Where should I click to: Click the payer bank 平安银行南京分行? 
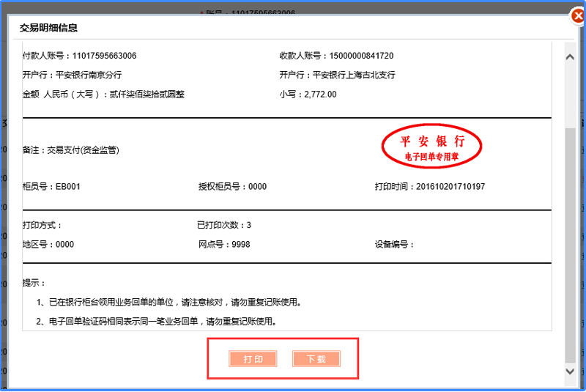pyautogui.click(x=89, y=75)
